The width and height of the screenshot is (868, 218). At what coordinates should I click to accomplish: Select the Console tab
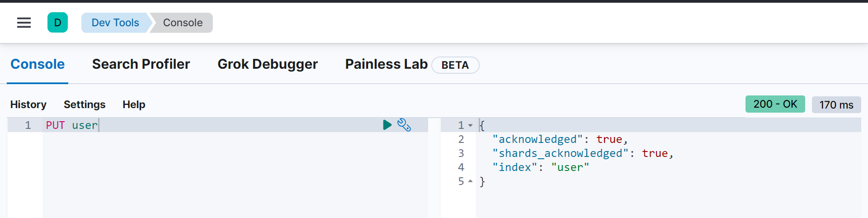pyautogui.click(x=38, y=64)
